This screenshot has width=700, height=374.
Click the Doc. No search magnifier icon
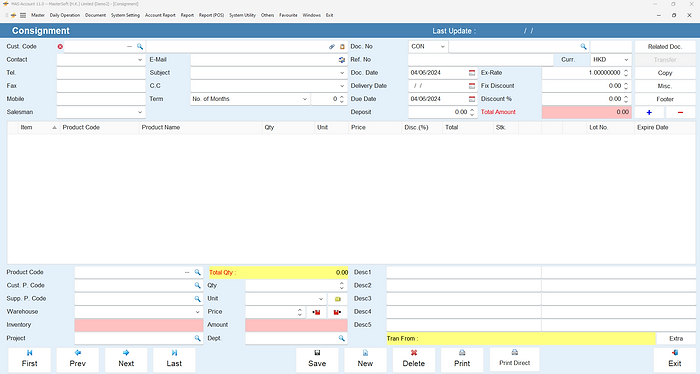coord(583,46)
